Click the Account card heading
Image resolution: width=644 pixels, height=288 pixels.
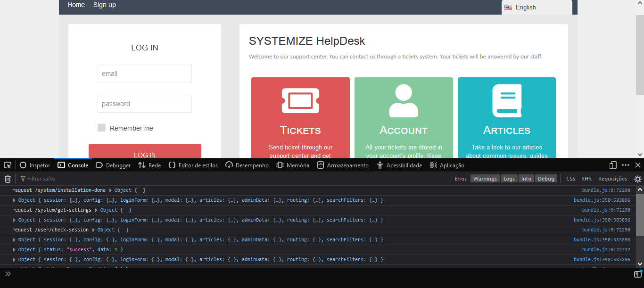point(404,130)
